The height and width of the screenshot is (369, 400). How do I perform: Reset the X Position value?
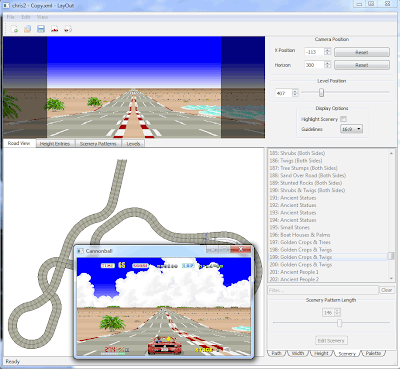tap(362, 52)
